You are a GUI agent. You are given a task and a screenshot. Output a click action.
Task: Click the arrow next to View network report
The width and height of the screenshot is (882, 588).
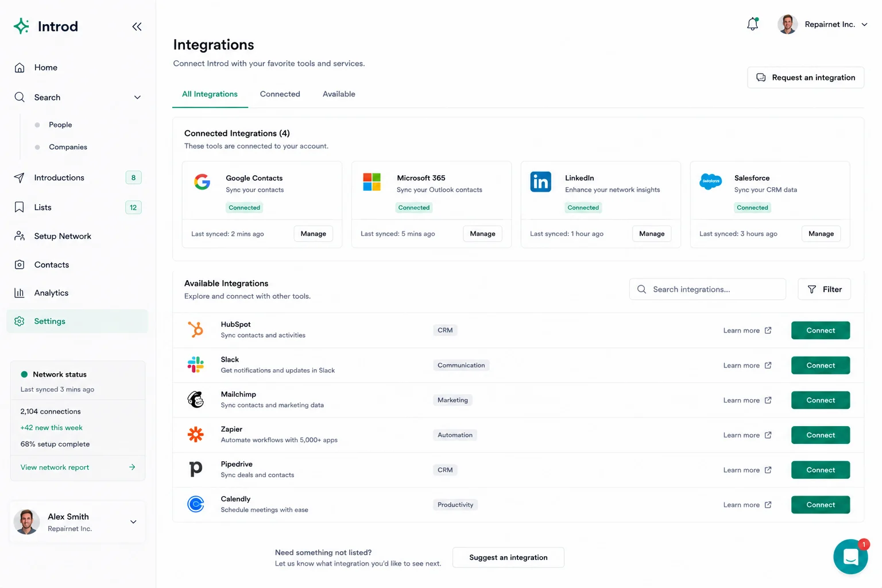[x=132, y=467]
